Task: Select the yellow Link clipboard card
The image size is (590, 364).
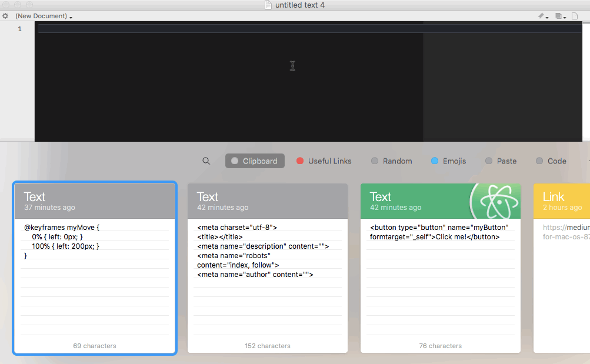Action: tap(562, 268)
